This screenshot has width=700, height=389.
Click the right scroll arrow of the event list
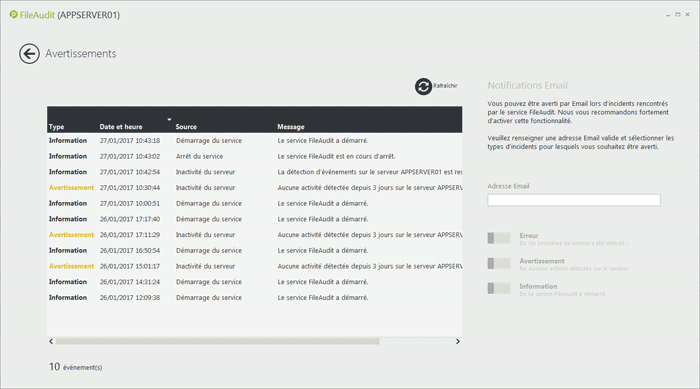(x=458, y=341)
